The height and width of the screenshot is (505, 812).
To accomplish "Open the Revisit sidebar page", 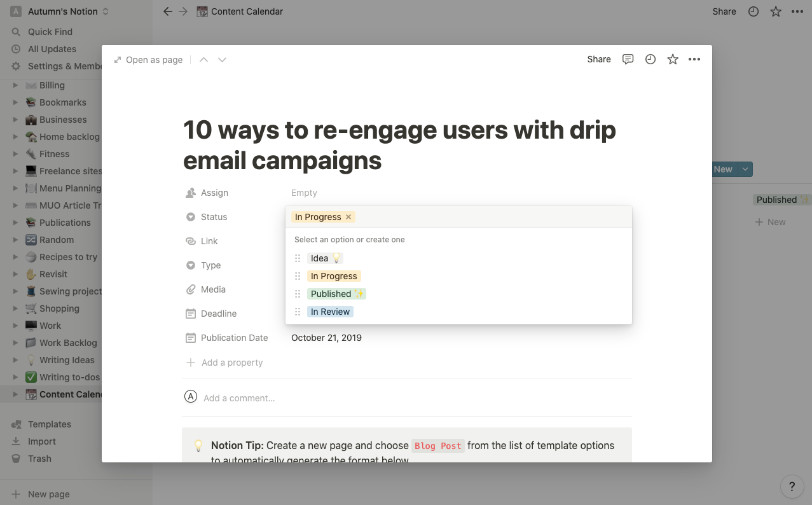I will (x=53, y=274).
